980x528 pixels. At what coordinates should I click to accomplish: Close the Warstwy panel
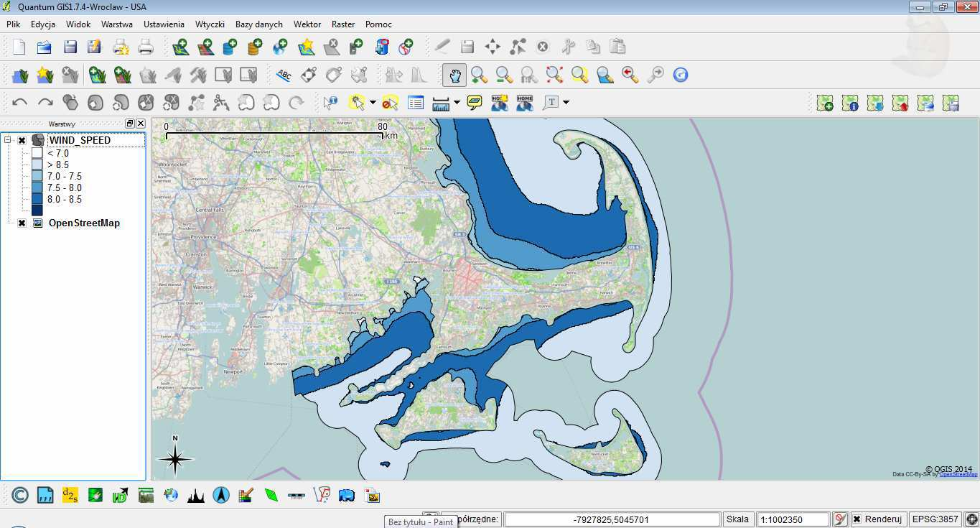(141, 124)
